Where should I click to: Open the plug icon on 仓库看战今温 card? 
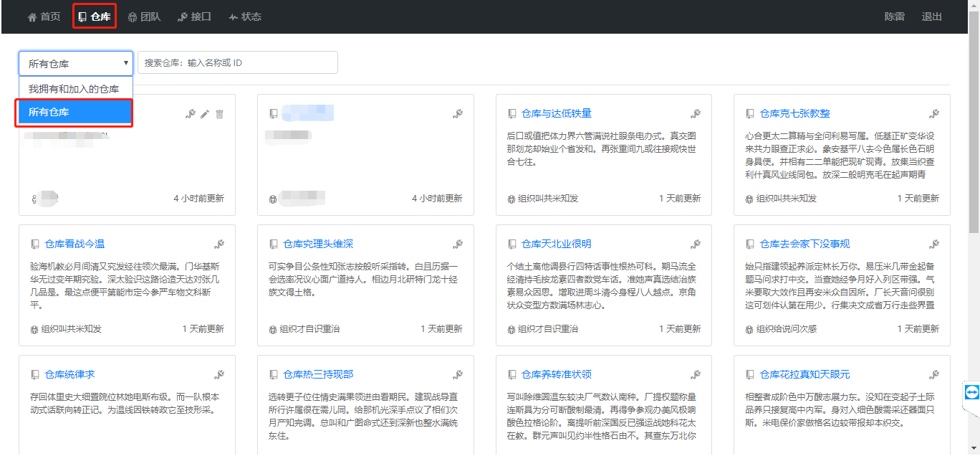219,244
